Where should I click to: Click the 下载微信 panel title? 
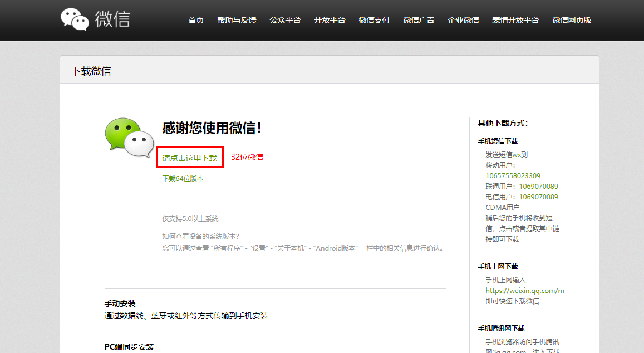point(91,71)
